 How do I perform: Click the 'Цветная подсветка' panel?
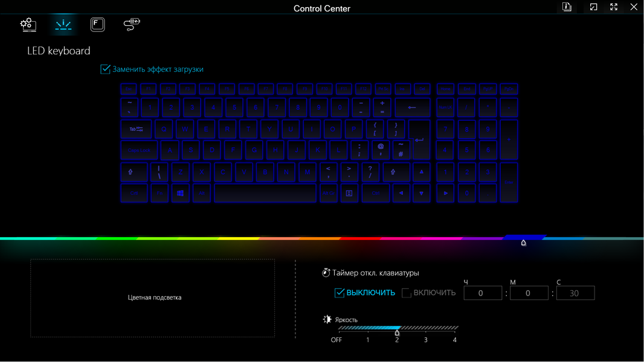tap(153, 298)
